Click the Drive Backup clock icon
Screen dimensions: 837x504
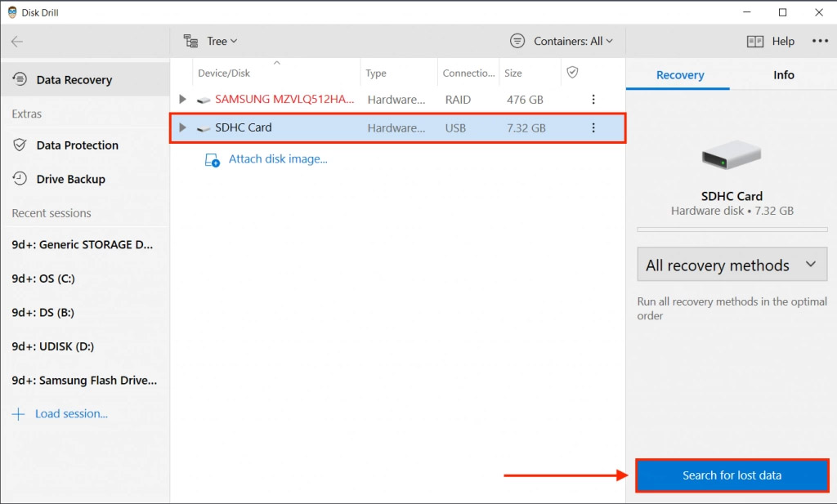20,179
